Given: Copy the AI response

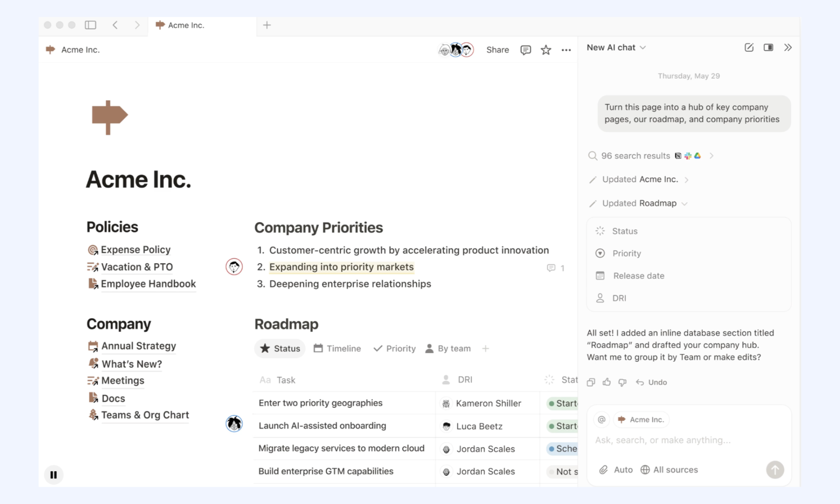Looking at the screenshot, I should pos(591,382).
